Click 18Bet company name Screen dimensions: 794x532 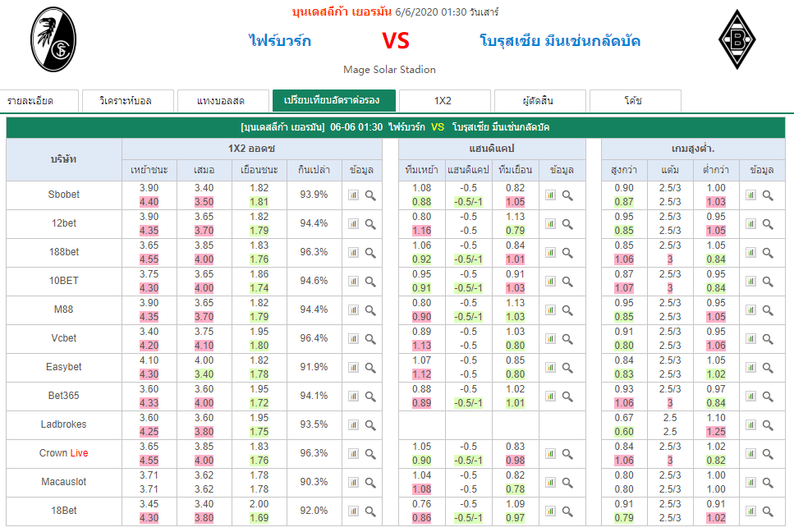point(64,511)
